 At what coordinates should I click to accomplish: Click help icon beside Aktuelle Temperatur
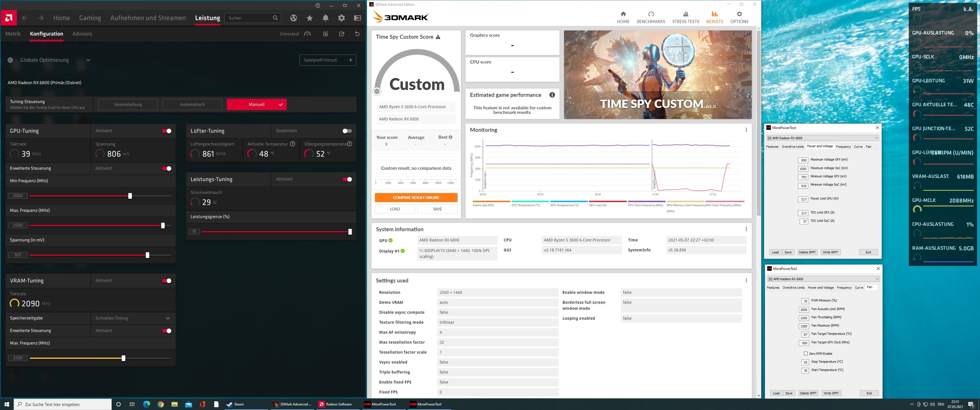click(293, 144)
